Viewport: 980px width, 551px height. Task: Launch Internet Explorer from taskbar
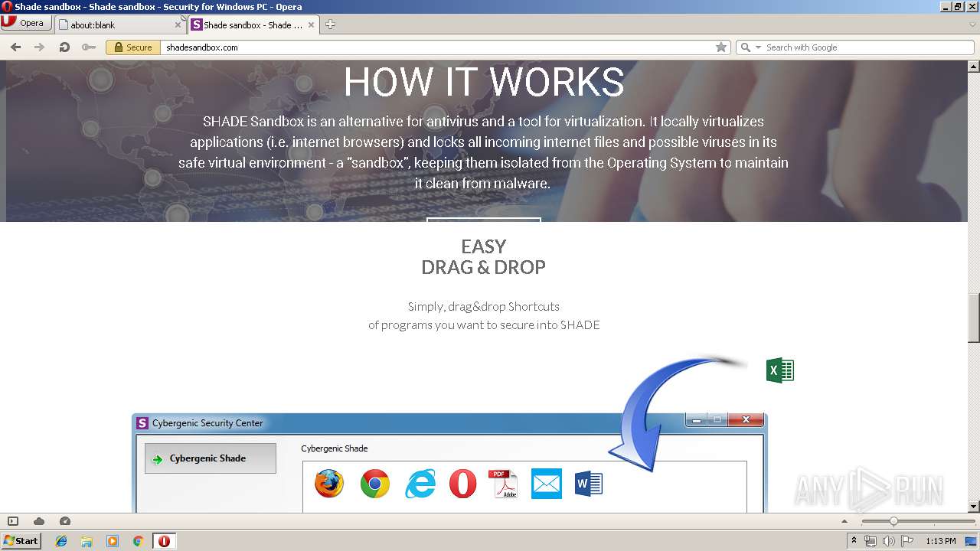pyautogui.click(x=61, y=541)
